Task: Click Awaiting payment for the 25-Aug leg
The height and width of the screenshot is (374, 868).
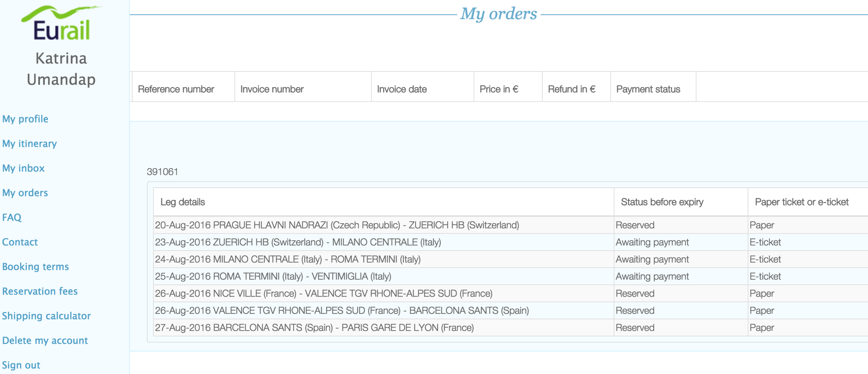Action: tap(652, 276)
